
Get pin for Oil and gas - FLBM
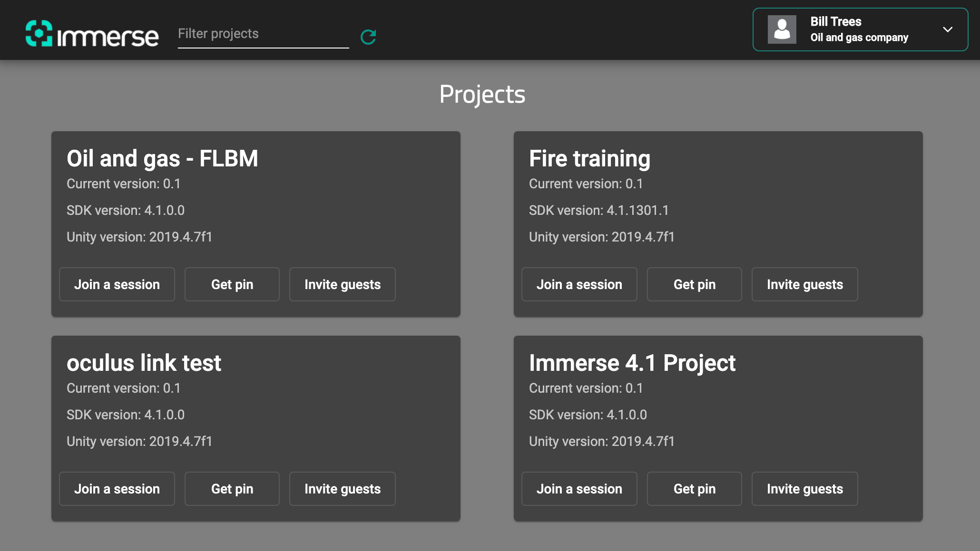(232, 284)
